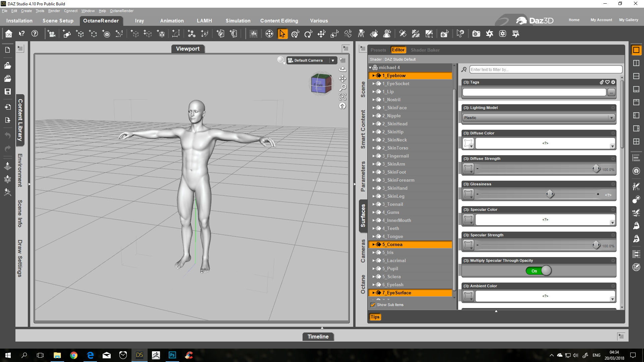Click the viewport zoom magnifier control
644x362 pixels.
point(342,88)
